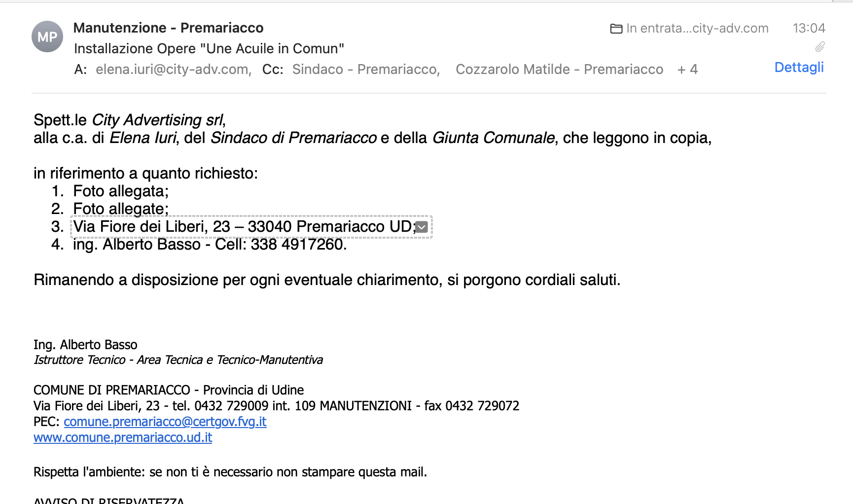This screenshot has height=504, width=853.
Task: Click the 'In entrata…city-adv.com' mailbox label
Action: [697, 29]
